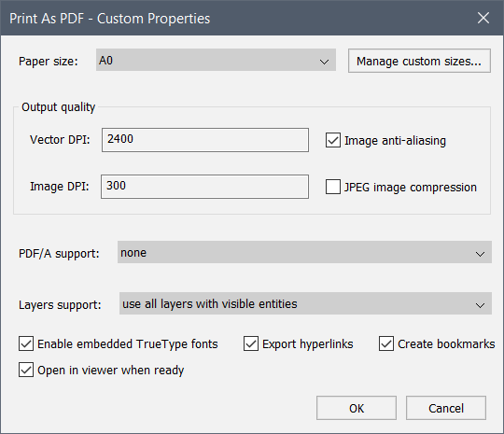Click the Cancel button
Image resolution: width=504 pixels, height=434 pixels.
pos(446,408)
